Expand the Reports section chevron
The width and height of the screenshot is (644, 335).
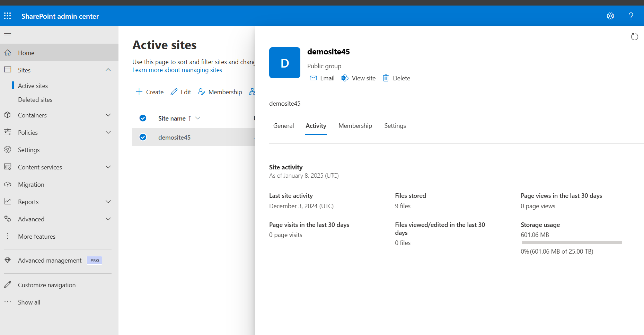point(108,202)
